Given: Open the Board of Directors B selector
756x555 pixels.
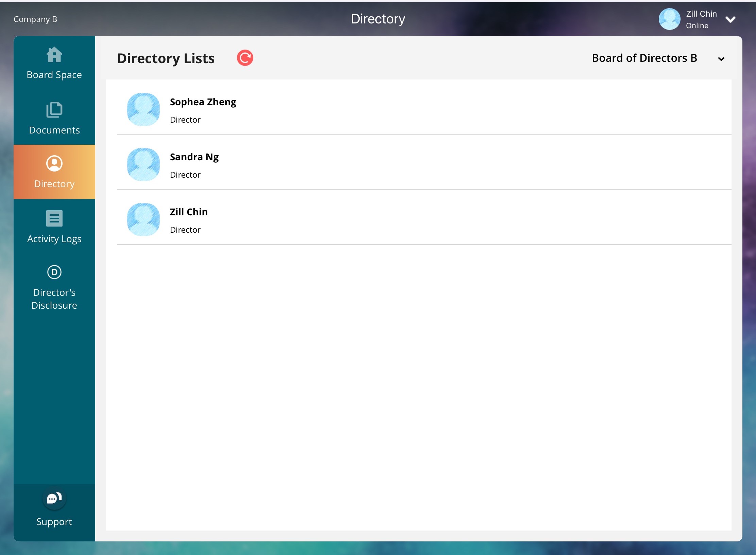Looking at the screenshot, I should [644, 58].
